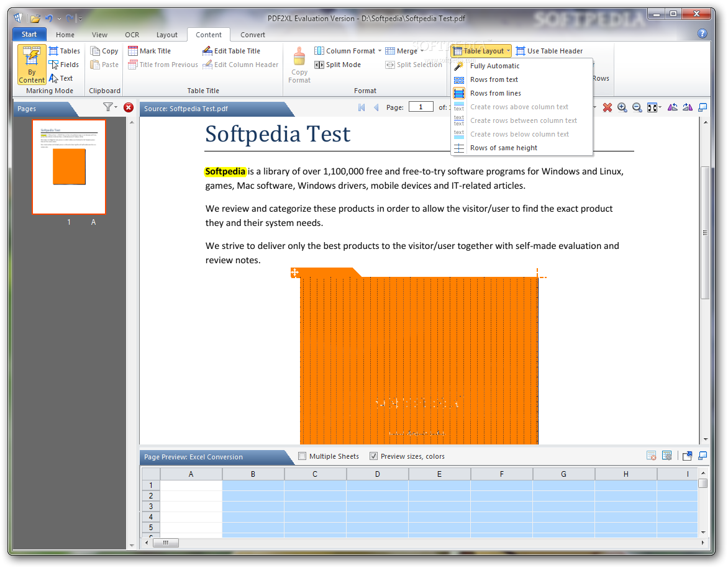The image size is (728, 568).
Task: Switch to View ribbon tab
Action: click(99, 35)
